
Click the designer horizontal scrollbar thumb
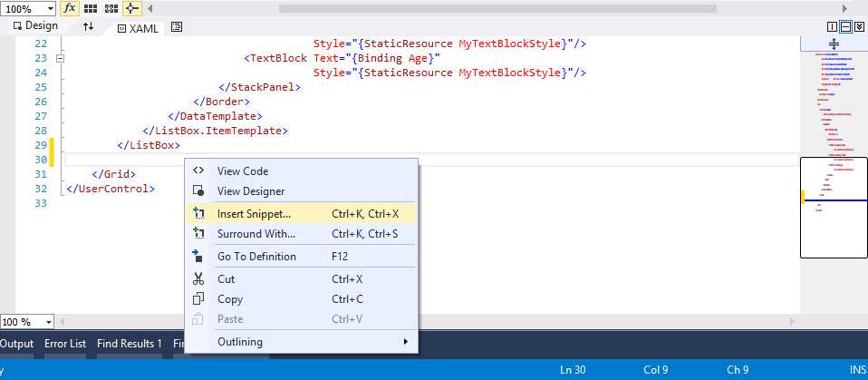(x=497, y=8)
